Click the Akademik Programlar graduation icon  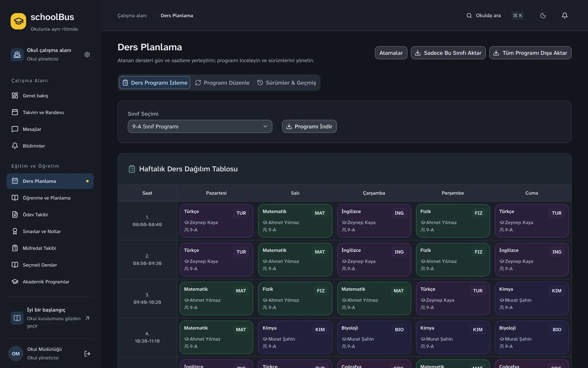[x=15, y=282]
